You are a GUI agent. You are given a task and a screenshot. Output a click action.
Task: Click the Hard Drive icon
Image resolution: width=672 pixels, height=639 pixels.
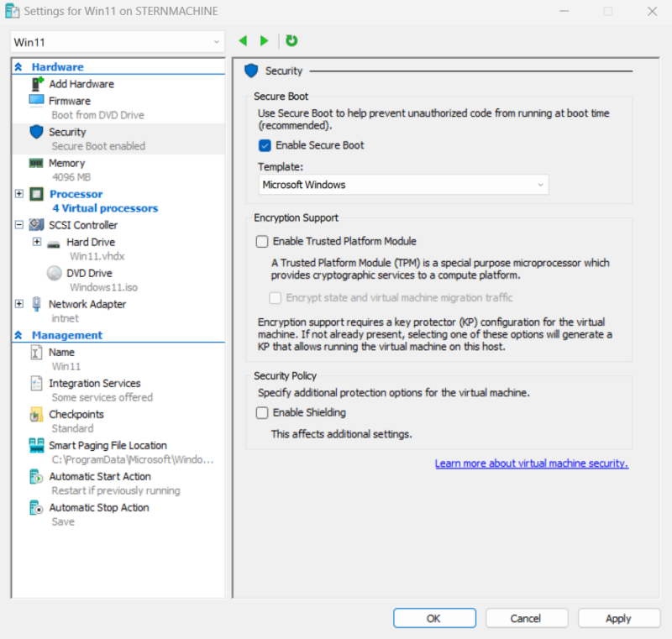54,244
